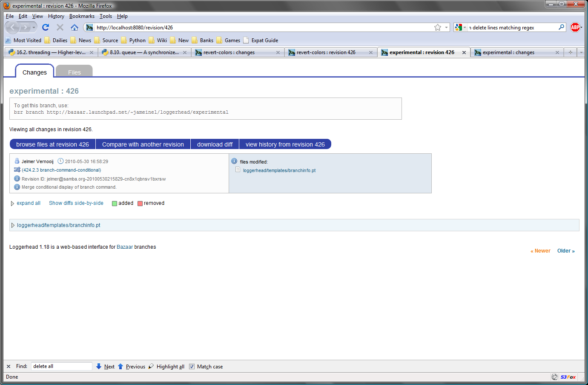Expand all diffs via expand all
The image size is (588, 385).
29,203
